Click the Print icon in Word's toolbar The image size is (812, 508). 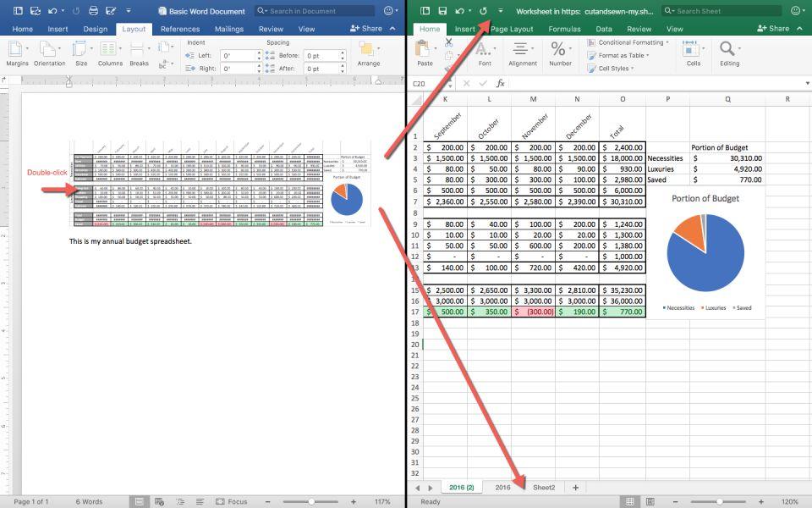click(93, 10)
